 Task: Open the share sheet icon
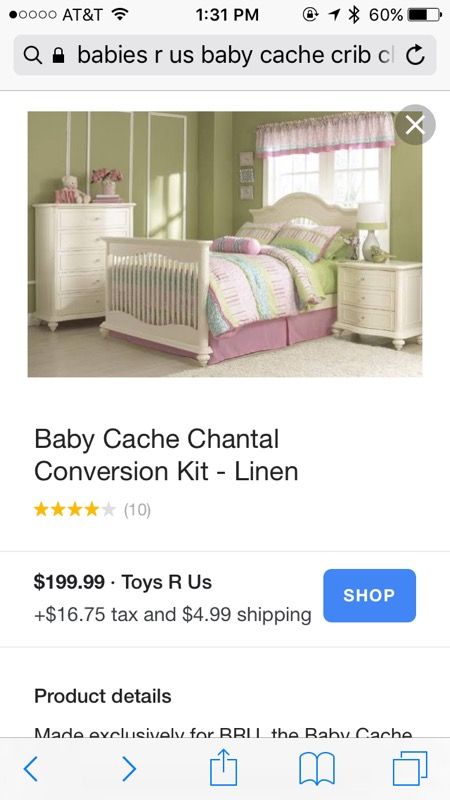point(224,767)
